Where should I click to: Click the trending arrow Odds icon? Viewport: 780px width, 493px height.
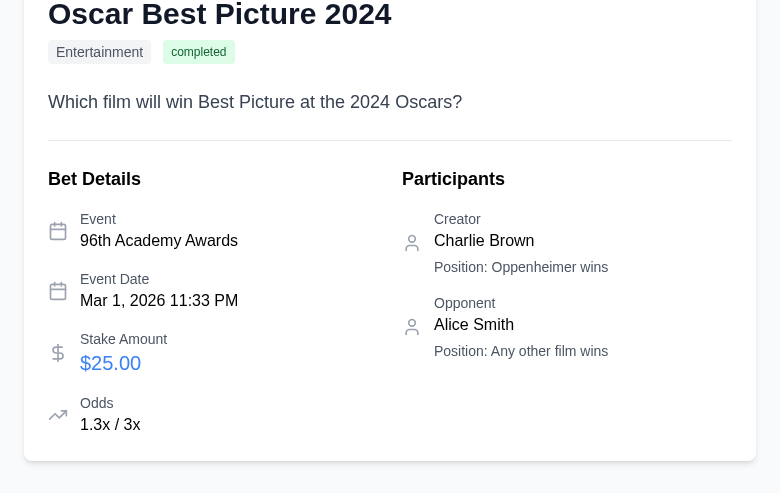click(x=58, y=415)
